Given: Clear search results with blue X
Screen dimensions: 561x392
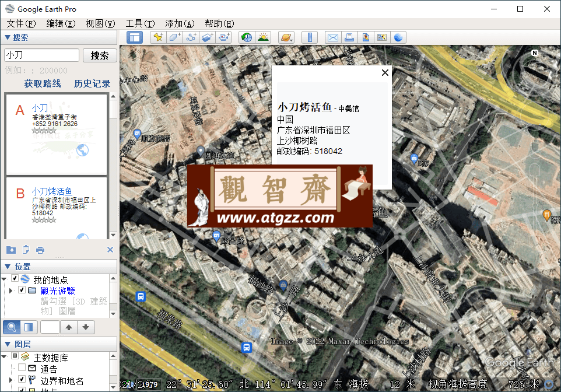Looking at the screenshot, I should click(110, 250).
